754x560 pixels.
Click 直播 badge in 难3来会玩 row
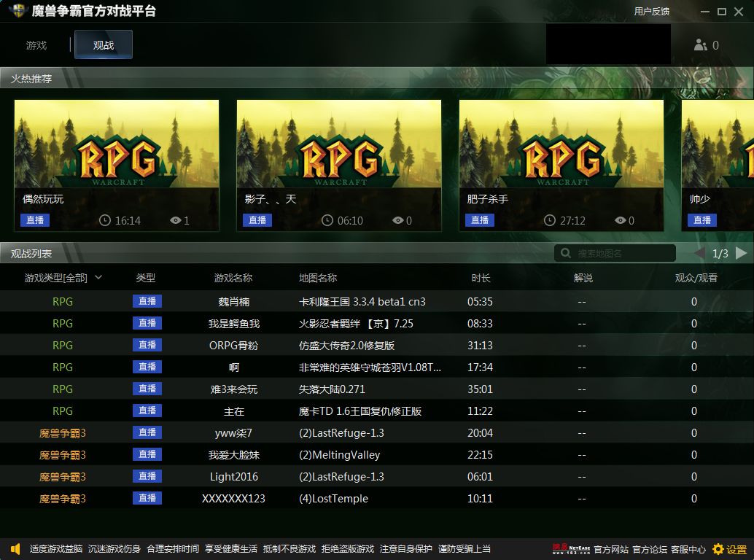(x=147, y=389)
